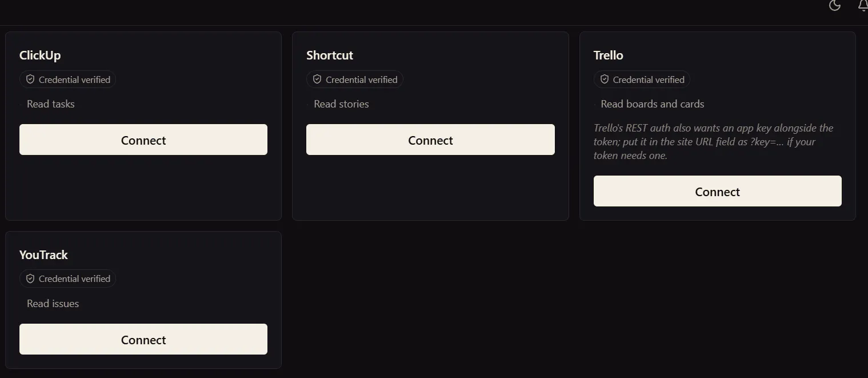
Task: Connect the Trello integration
Action: 718,191
